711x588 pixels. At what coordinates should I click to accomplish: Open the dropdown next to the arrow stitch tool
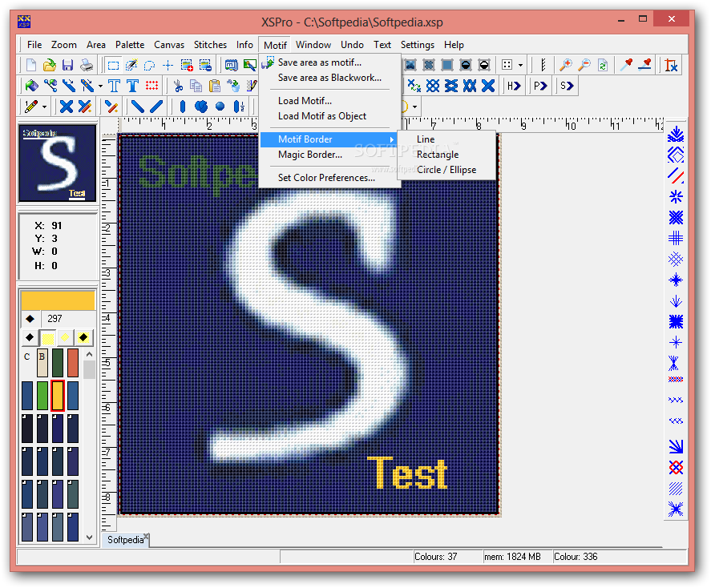pyautogui.click(x=100, y=86)
